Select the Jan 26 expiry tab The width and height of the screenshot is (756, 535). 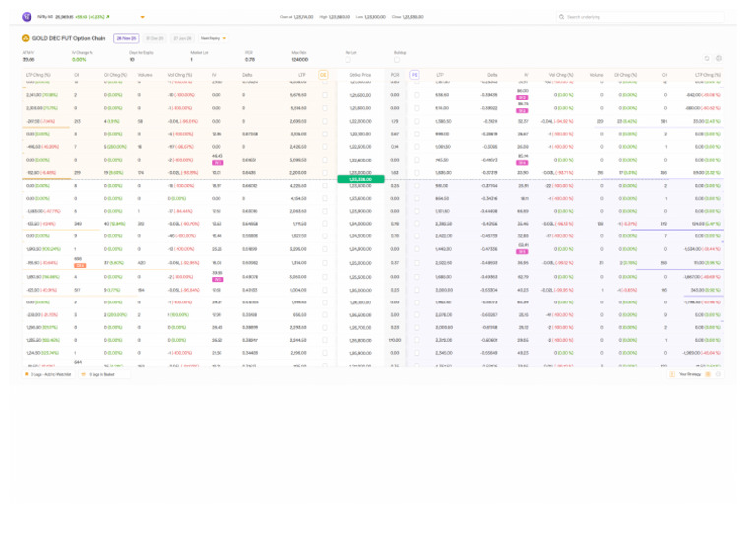point(183,38)
